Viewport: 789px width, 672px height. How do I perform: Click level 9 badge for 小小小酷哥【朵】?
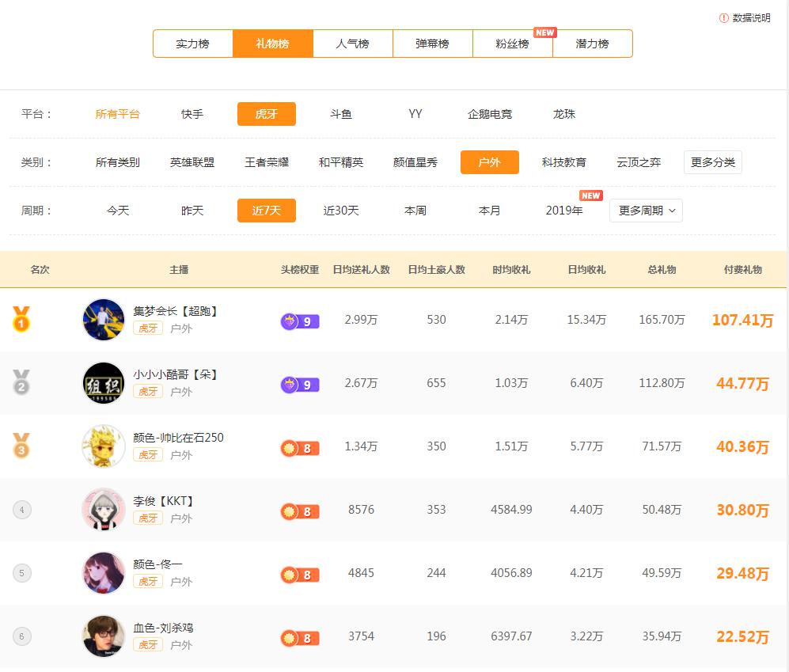coord(300,385)
